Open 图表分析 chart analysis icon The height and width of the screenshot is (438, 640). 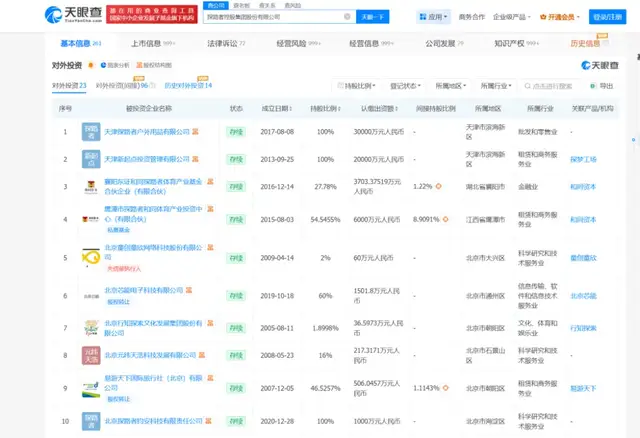(115, 65)
